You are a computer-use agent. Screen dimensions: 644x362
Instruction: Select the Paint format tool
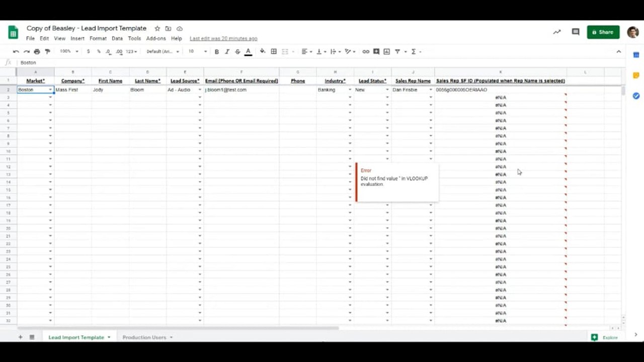pos(48,51)
